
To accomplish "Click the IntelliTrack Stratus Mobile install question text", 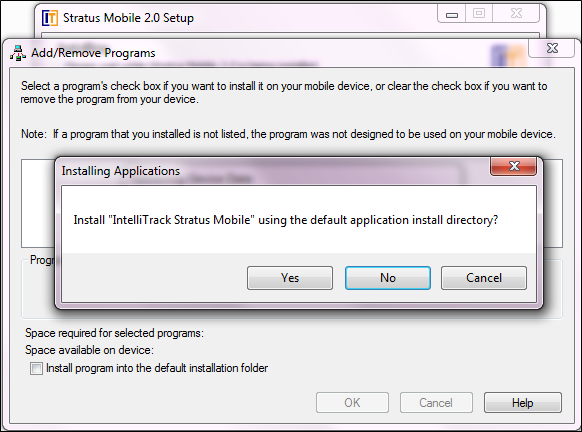I will [285, 220].
